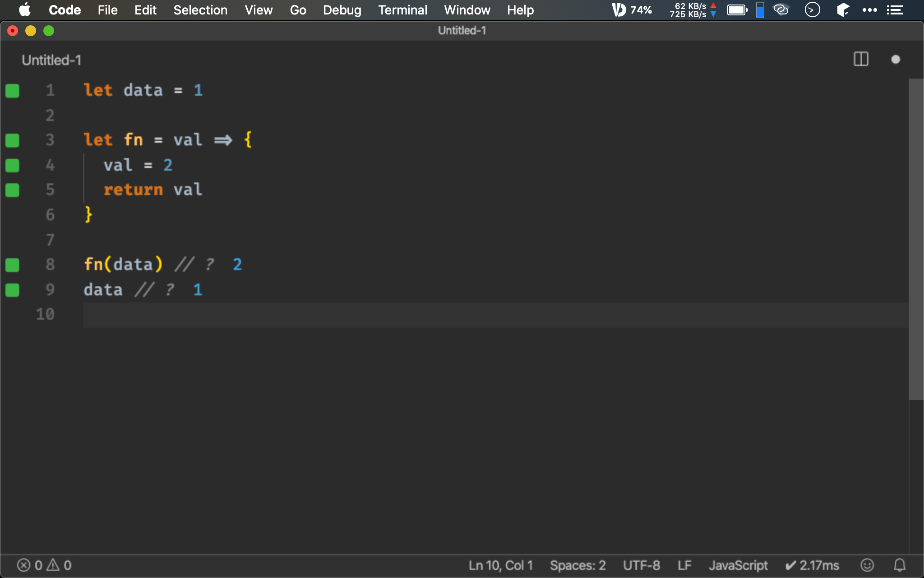Image resolution: width=924 pixels, height=578 pixels.
Task: Click the split editor icon
Action: pos(861,59)
